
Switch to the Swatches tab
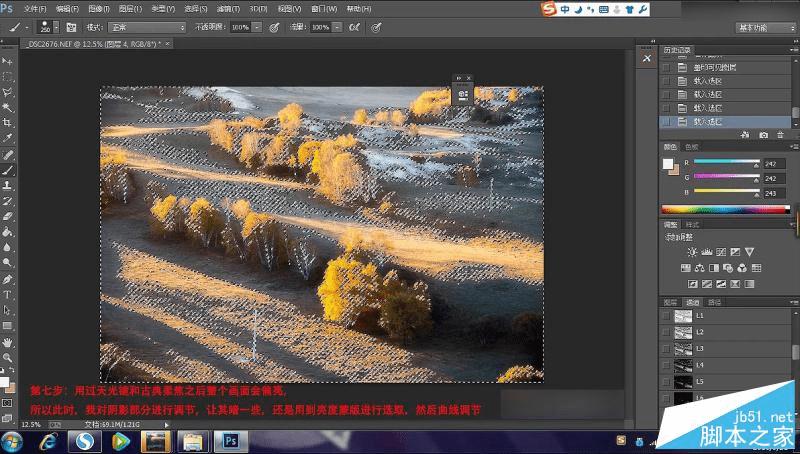(691, 147)
